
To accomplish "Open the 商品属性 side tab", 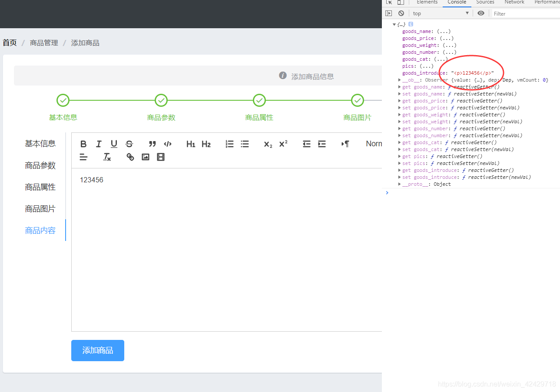I will (40, 187).
